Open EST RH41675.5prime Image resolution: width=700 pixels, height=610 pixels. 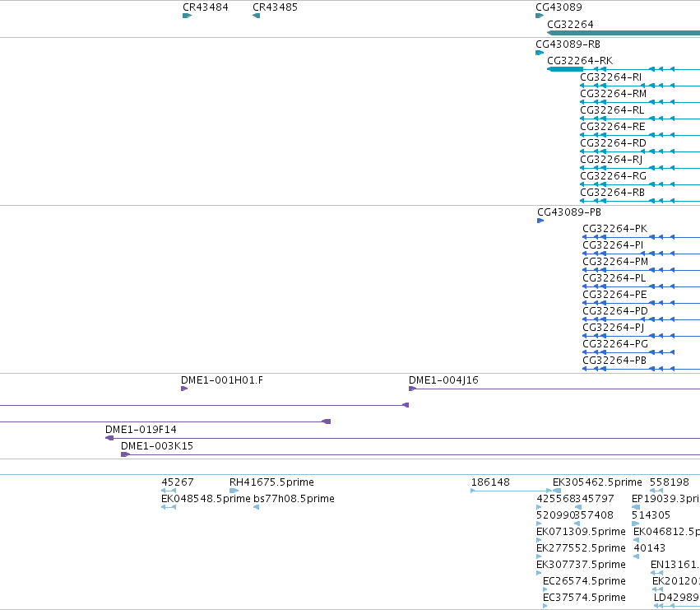271,482
